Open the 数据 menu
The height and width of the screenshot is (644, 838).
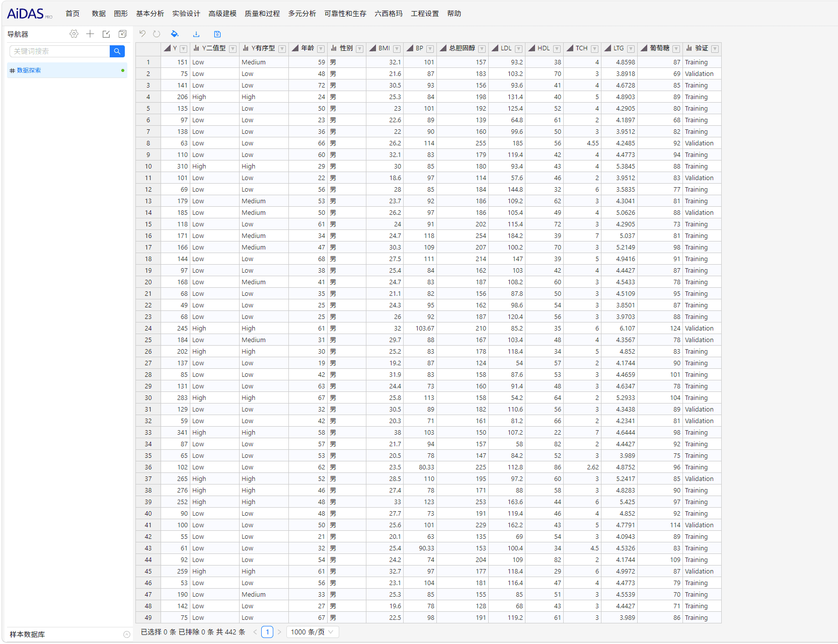pyautogui.click(x=99, y=14)
